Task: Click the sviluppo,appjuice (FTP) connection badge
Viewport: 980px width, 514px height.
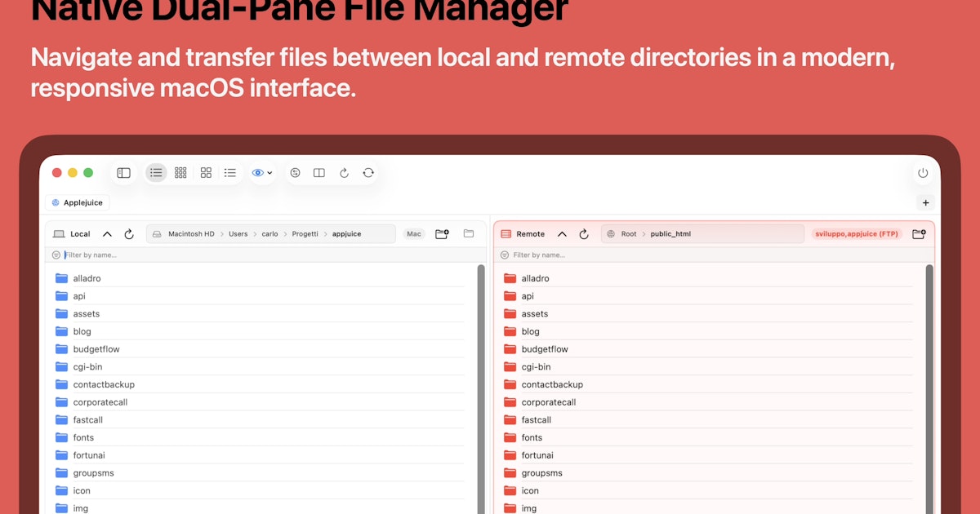Action: point(857,234)
